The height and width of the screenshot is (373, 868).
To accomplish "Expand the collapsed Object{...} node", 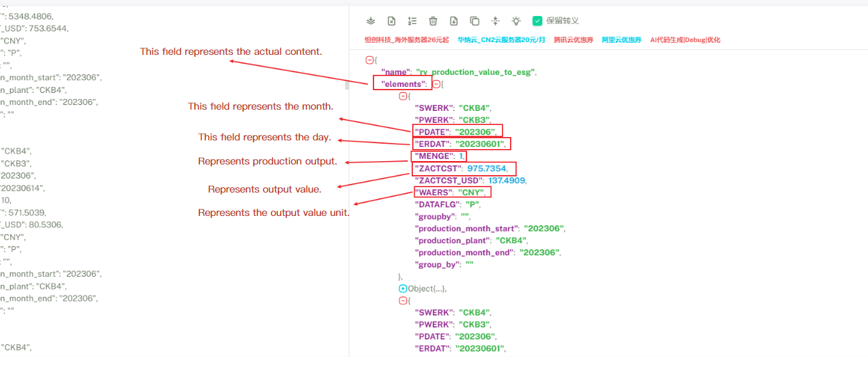I will coord(403,289).
